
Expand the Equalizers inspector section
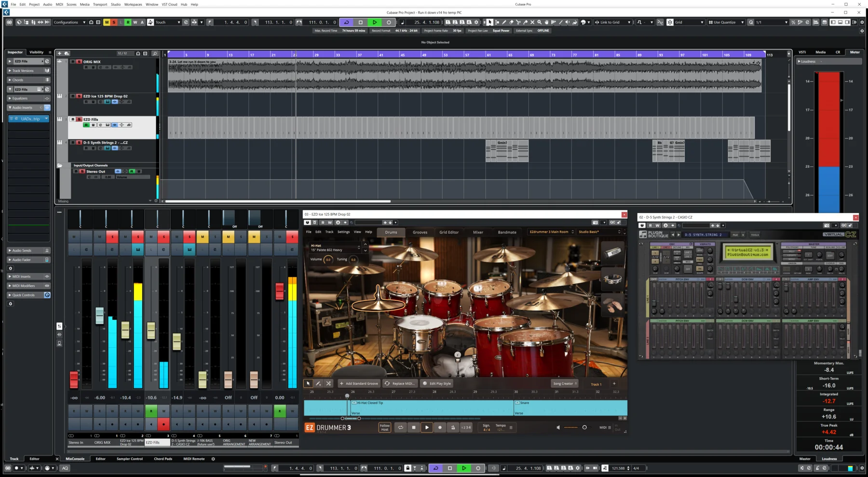[x=28, y=98]
